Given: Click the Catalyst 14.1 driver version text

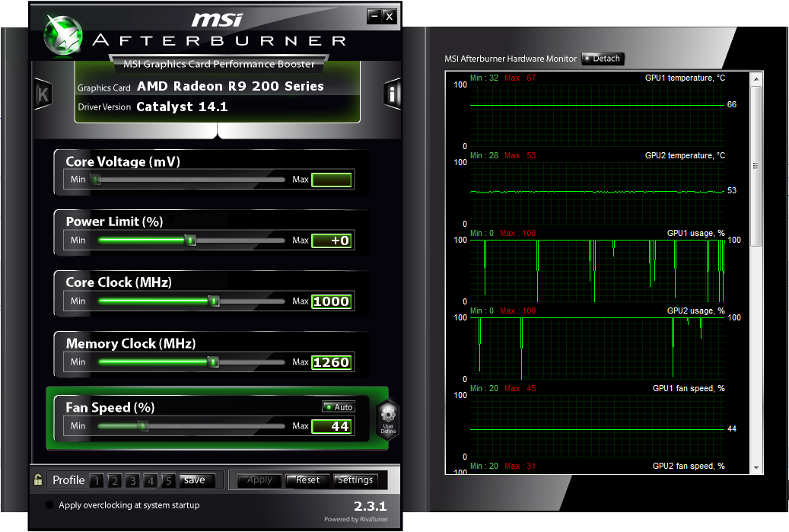Looking at the screenshot, I should [x=182, y=107].
